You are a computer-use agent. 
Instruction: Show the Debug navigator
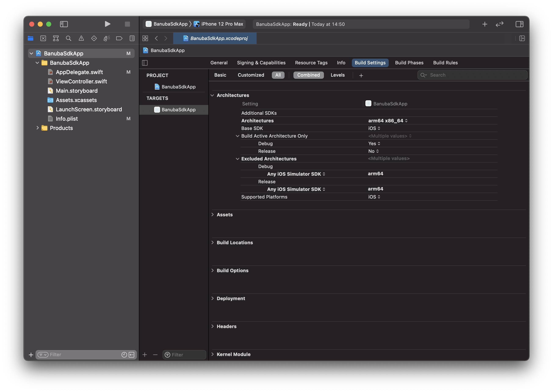pos(107,38)
